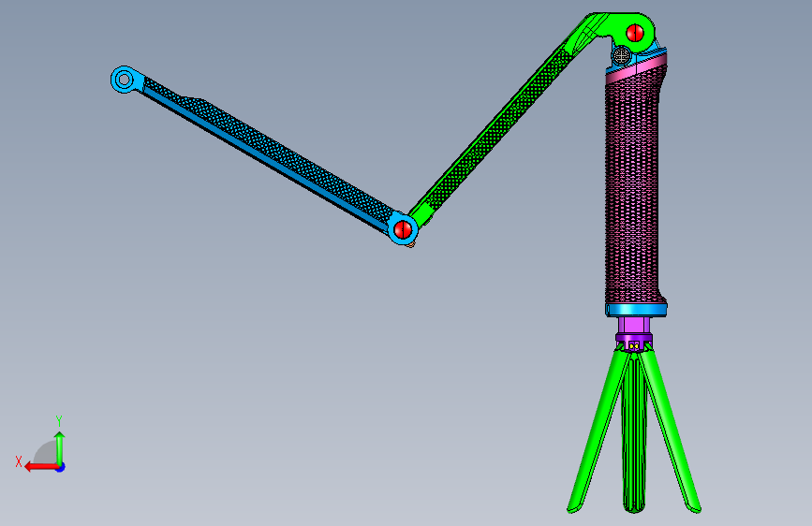Select the red screw at the middle arm joint
Screen dimensions: 812x526
[x=403, y=228]
